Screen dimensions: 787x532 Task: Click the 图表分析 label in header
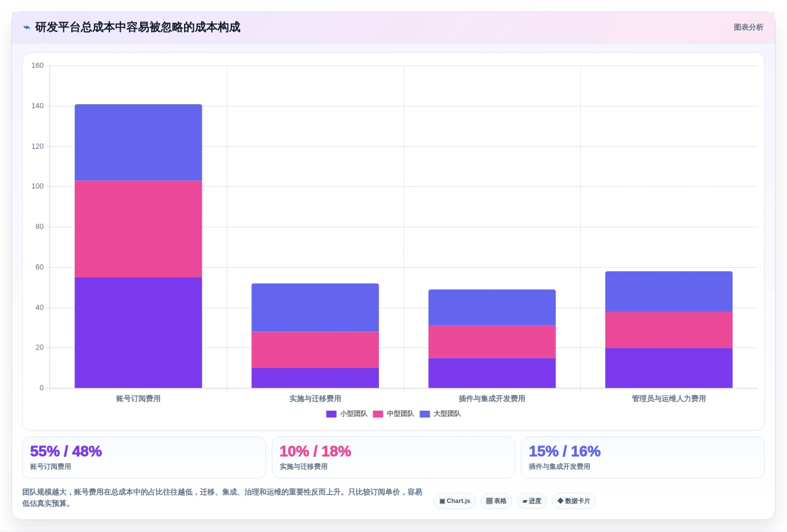(x=748, y=27)
